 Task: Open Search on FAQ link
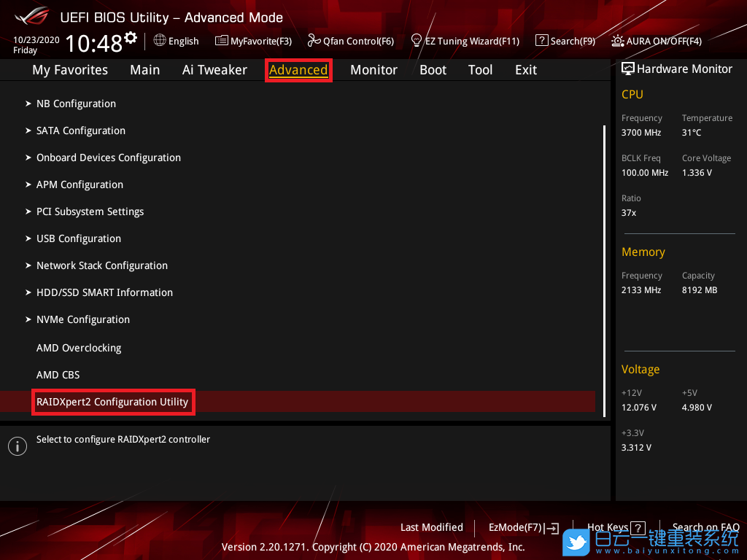(x=705, y=527)
